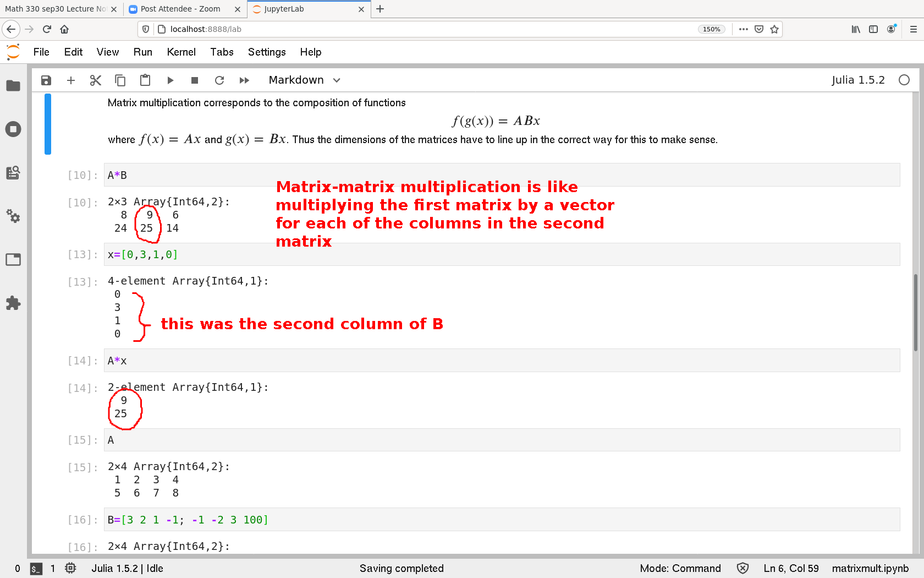Click the Julia 1.5.2 kernel name
924x578 pixels.
click(x=857, y=80)
